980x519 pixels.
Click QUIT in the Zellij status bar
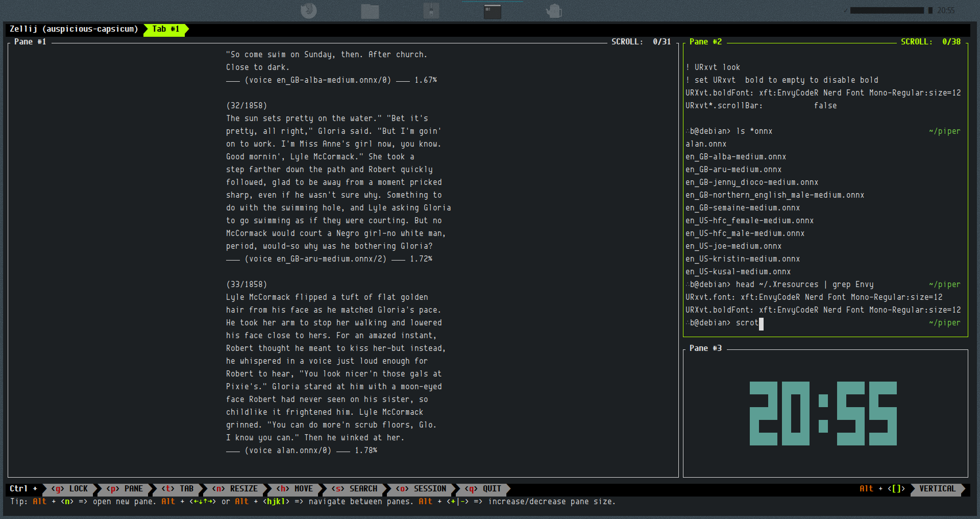coord(483,489)
